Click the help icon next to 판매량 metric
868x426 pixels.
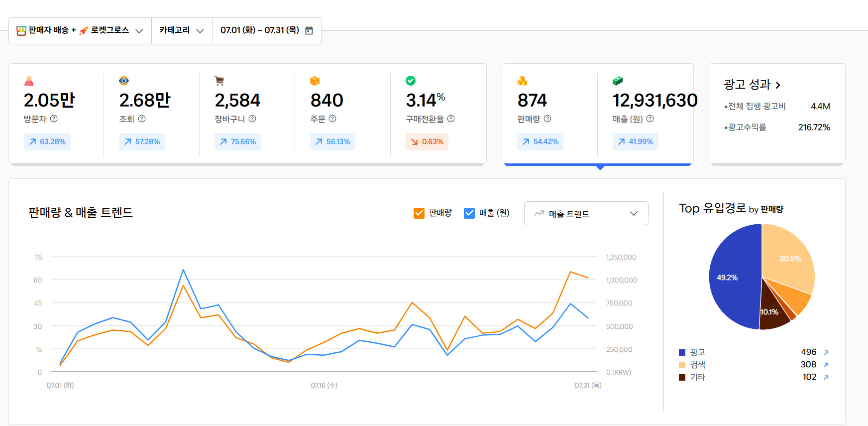coord(547,119)
